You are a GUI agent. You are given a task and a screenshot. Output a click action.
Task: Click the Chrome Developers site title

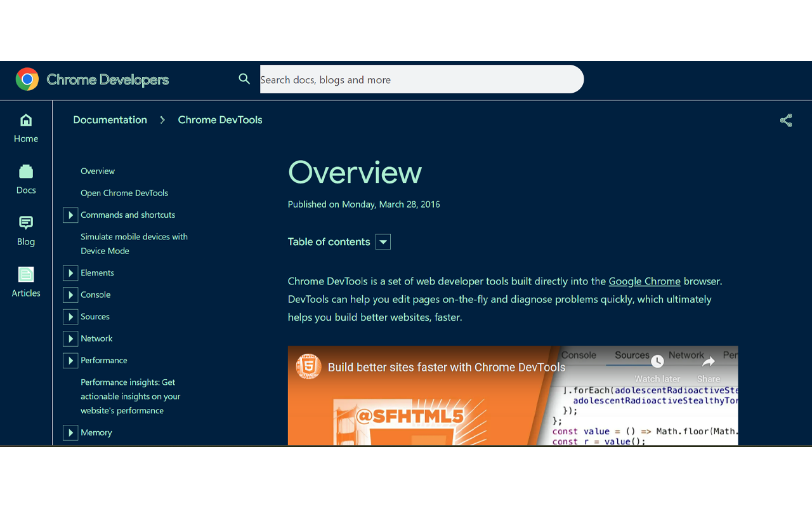(x=108, y=80)
